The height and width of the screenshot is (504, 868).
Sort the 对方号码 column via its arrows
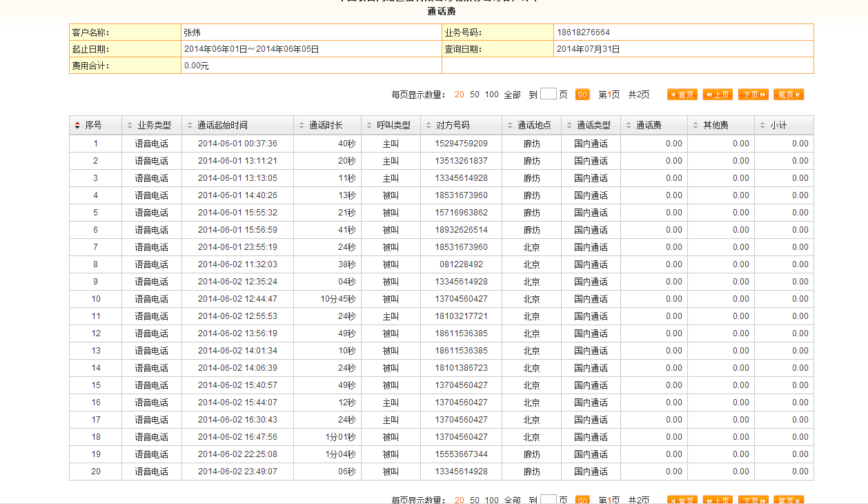click(428, 126)
